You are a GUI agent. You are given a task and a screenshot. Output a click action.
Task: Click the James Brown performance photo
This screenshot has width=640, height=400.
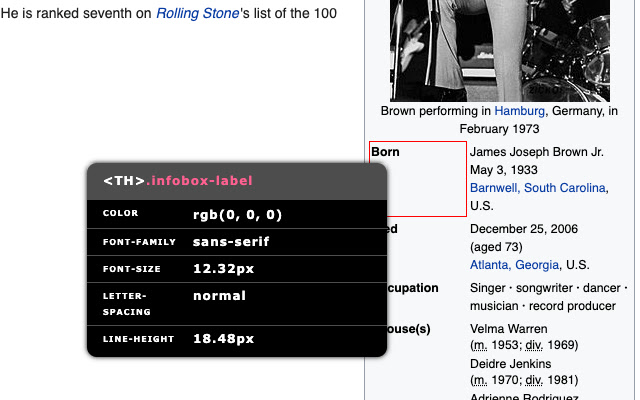(500, 51)
